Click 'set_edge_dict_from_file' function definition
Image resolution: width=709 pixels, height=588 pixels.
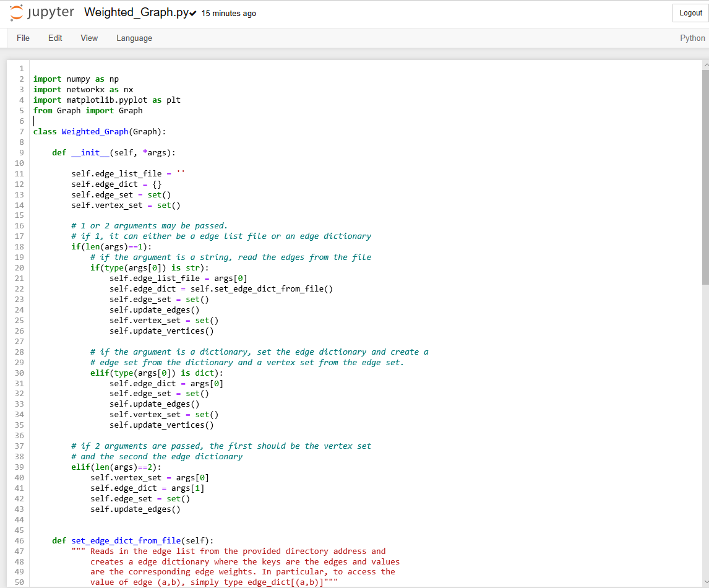126,540
